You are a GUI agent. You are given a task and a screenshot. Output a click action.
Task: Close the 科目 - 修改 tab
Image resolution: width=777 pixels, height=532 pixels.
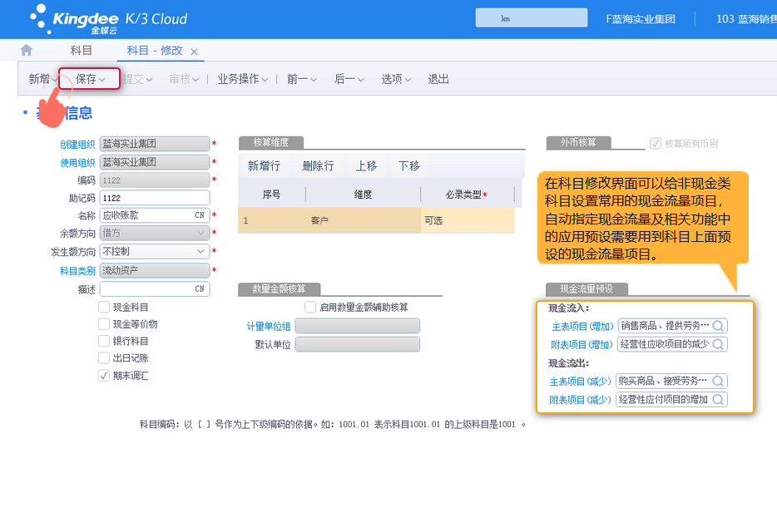pyautogui.click(x=195, y=52)
